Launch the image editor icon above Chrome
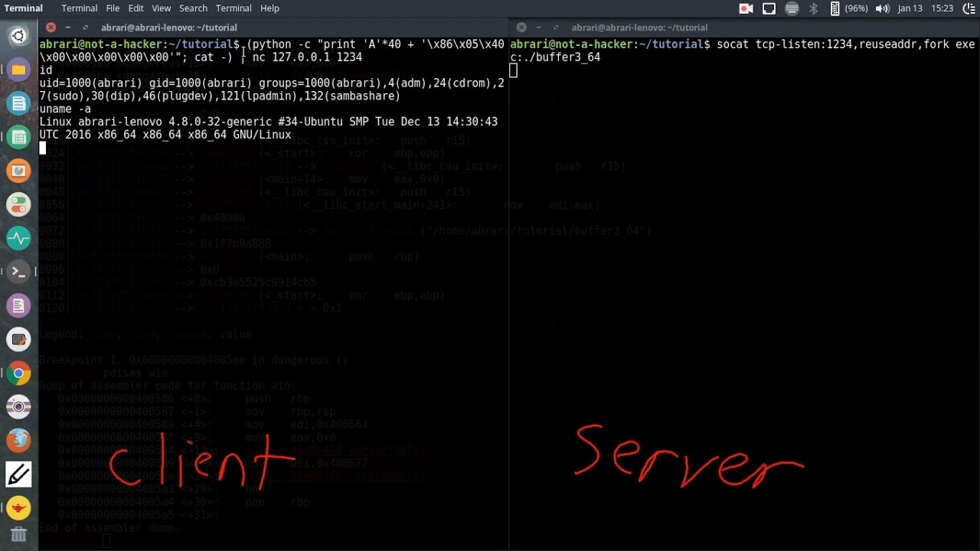 tap(18, 339)
